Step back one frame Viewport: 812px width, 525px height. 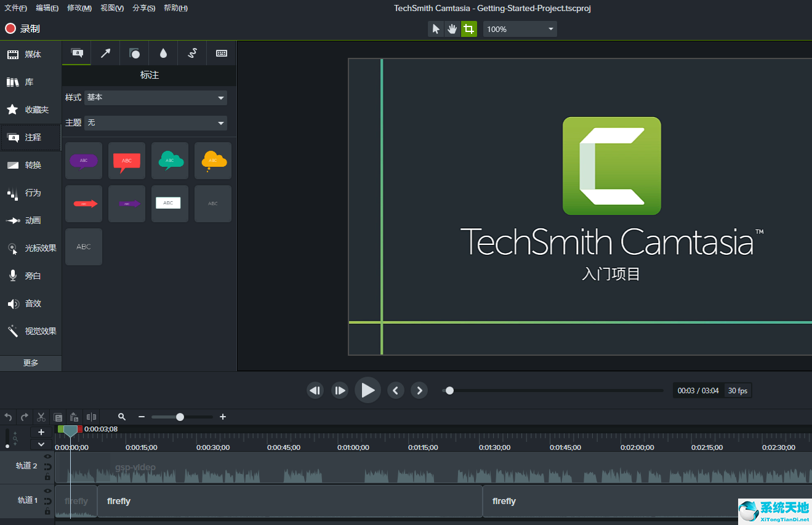[315, 390]
